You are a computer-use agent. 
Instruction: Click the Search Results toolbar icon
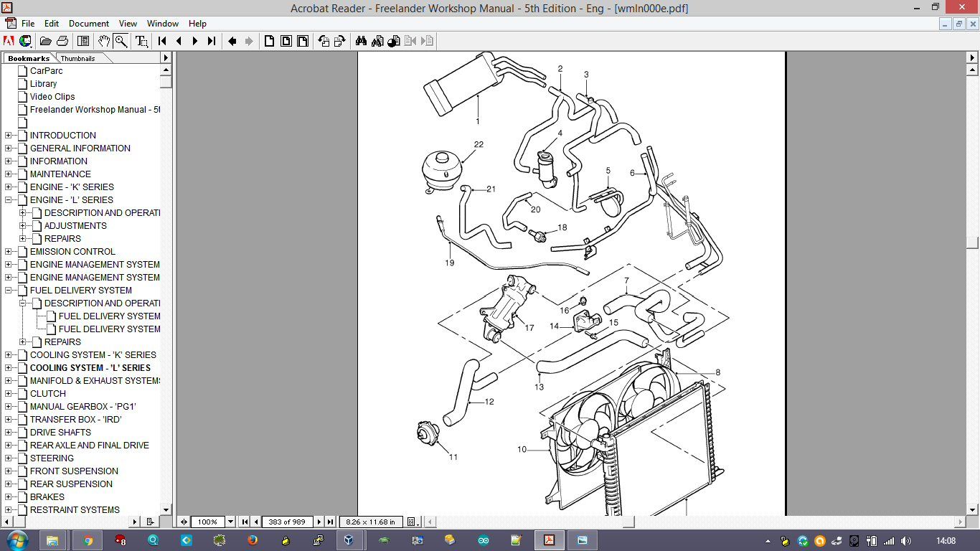[x=393, y=41]
